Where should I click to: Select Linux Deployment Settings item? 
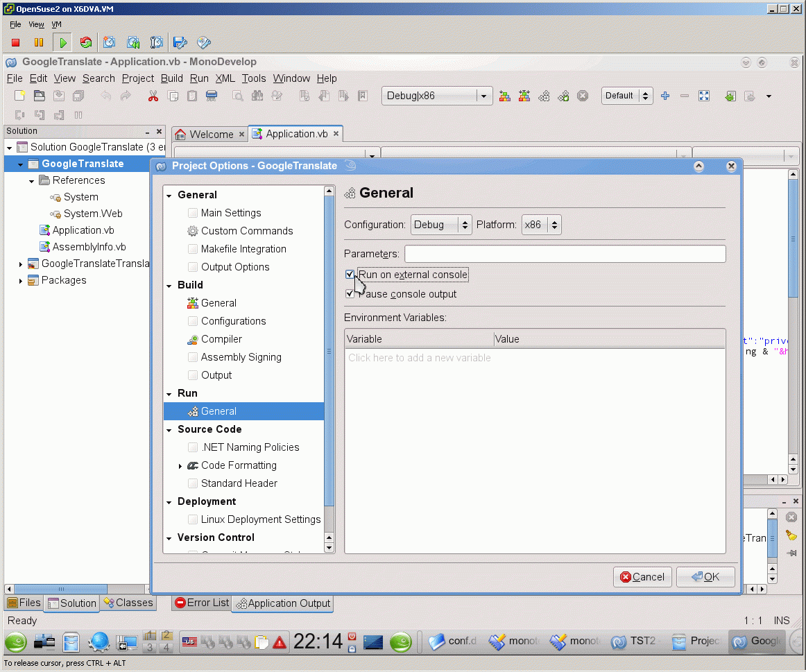coord(261,519)
